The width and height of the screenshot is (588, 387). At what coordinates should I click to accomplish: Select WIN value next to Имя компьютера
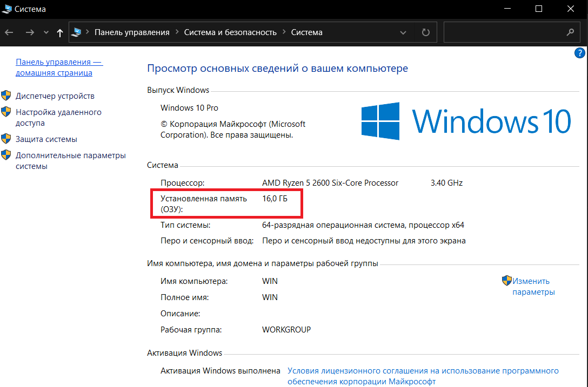[x=270, y=281]
